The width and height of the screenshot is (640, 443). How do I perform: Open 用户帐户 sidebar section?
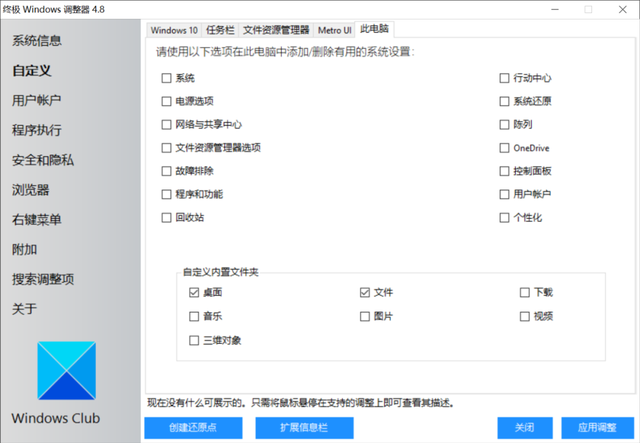(x=37, y=100)
